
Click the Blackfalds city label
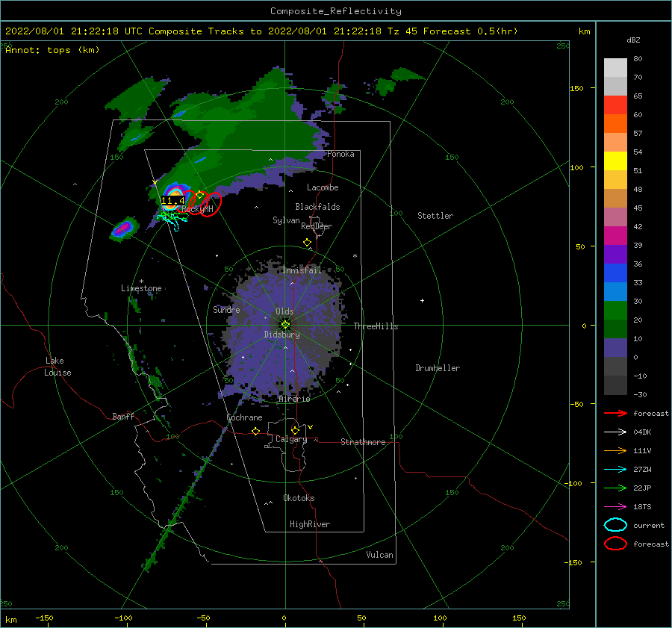pos(317,207)
